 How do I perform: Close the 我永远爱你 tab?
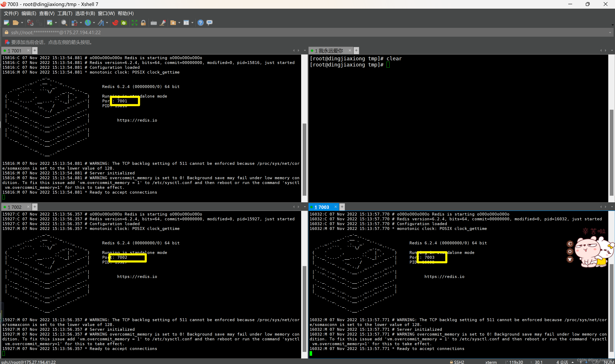(350, 51)
